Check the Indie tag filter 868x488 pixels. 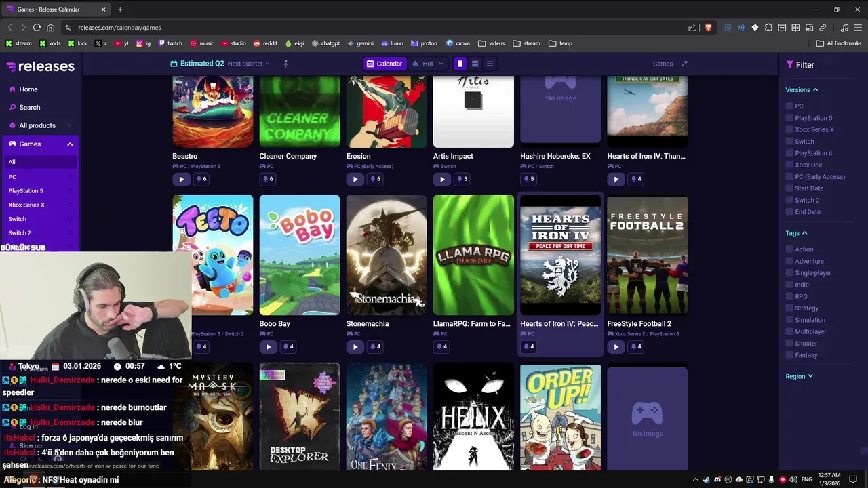click(x=789, y=285)
